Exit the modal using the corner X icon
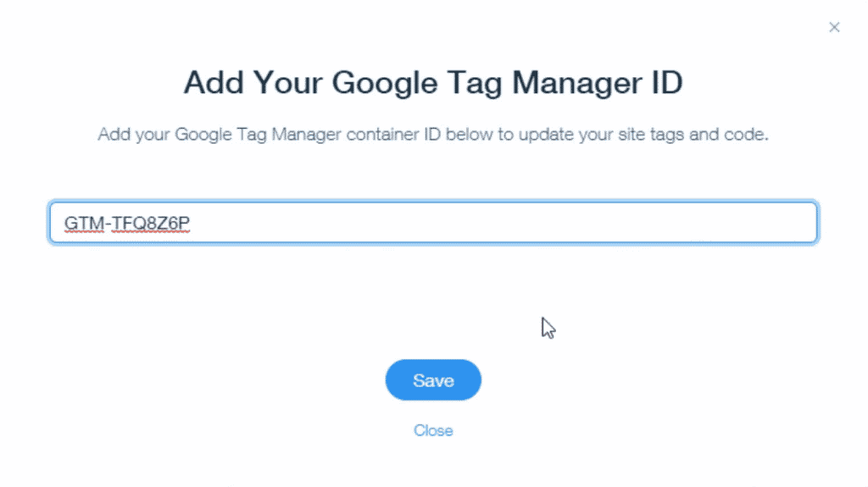 [x=834, y=27]
